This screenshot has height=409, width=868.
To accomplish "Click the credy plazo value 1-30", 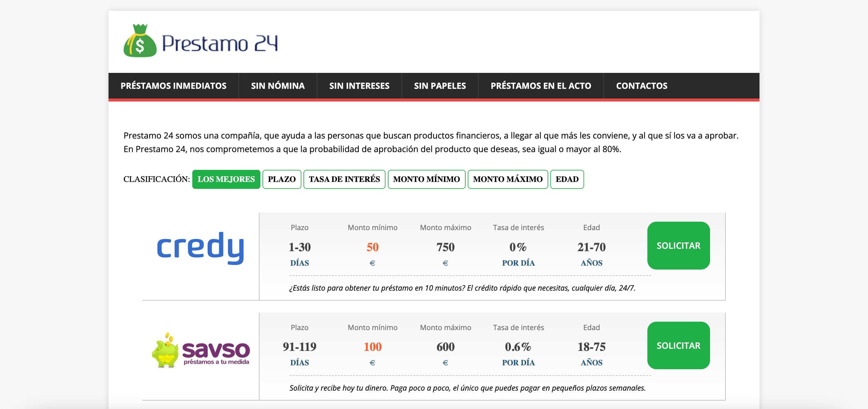I will 300,247.
